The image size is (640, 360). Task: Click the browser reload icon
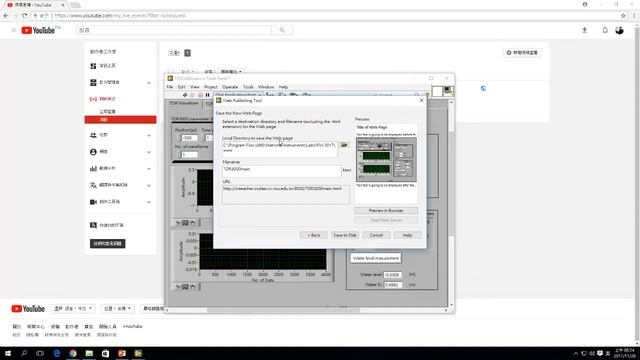pos(24,16)
